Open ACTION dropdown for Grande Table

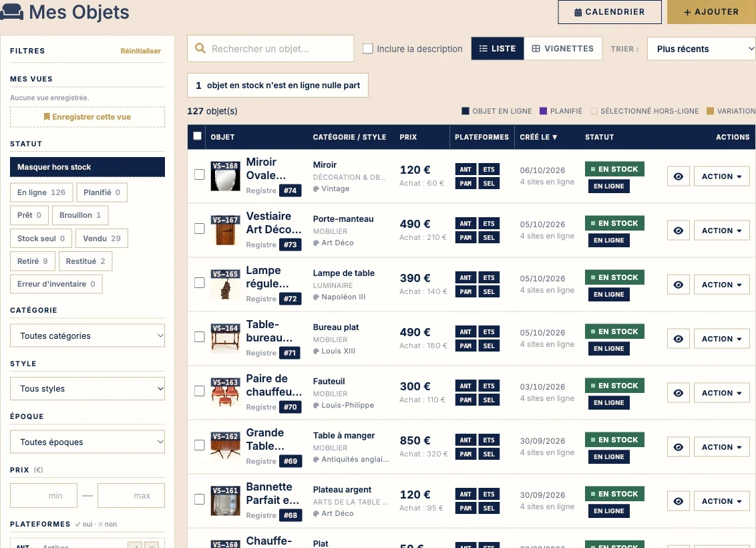point(721,447)
